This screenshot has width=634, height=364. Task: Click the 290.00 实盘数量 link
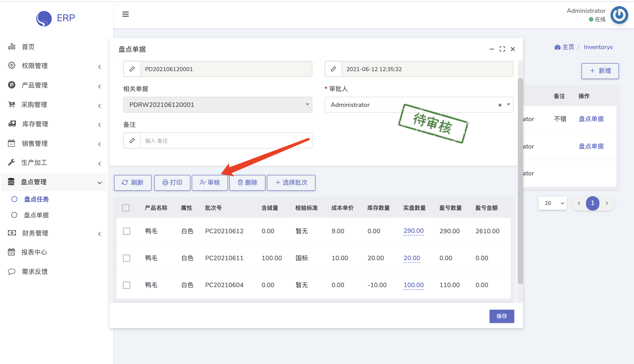tap(413, 231)
